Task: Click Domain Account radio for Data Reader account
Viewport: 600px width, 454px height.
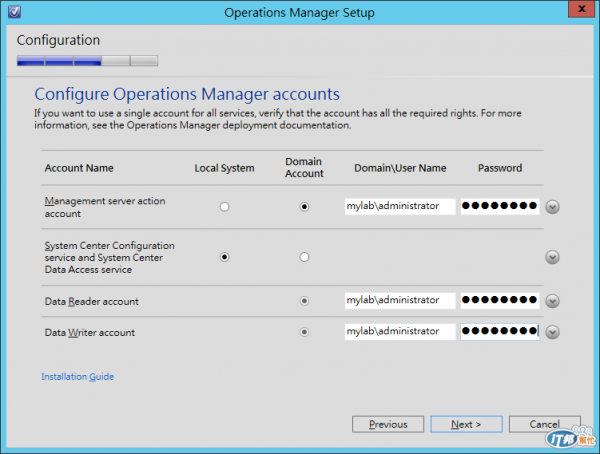Action: point(304,301)
